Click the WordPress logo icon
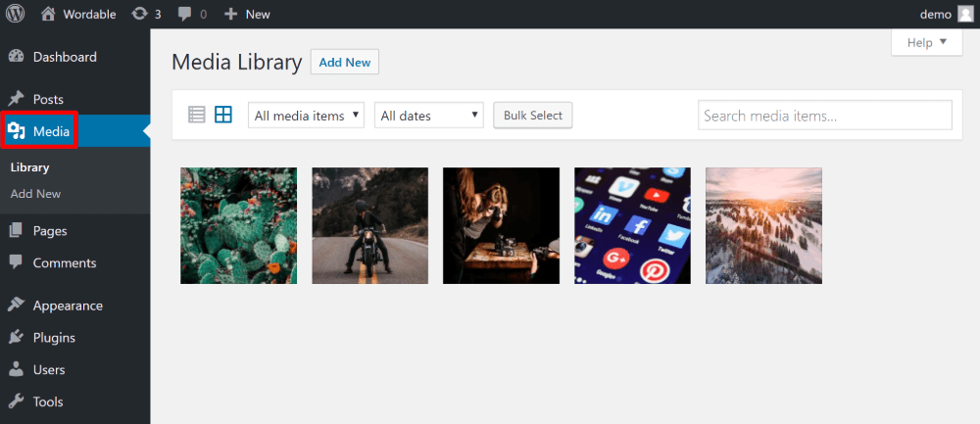980x424 pixels. click(16, 14)
